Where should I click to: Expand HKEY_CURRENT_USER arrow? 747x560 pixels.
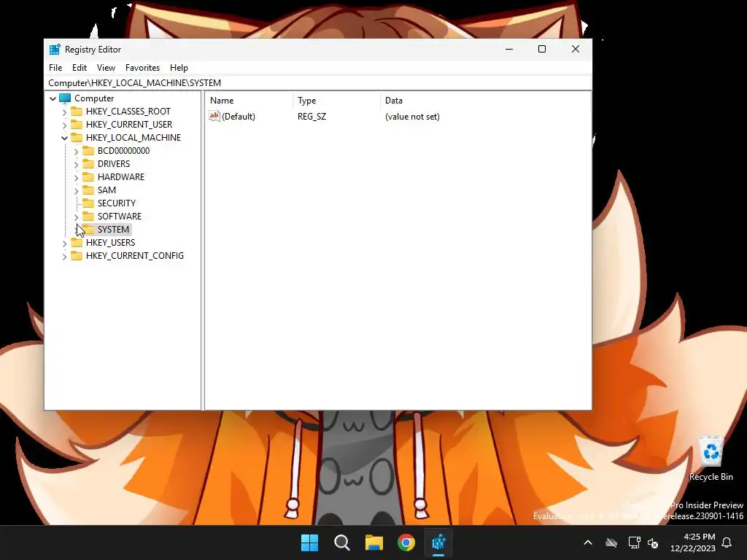[x=64, y=125]
